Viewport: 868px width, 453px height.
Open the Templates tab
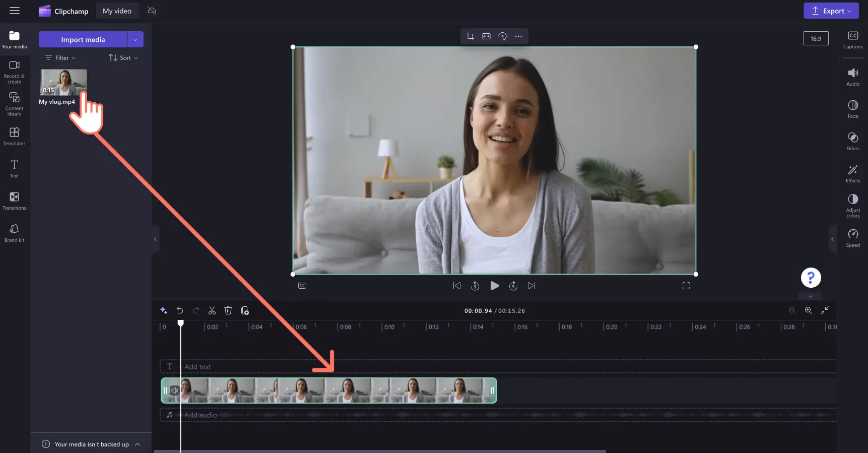click(14, 136)
